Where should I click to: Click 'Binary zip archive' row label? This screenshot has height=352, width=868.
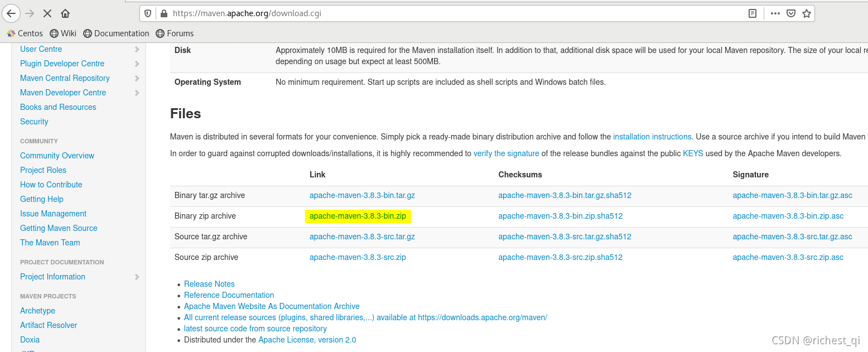pos(205,216)
